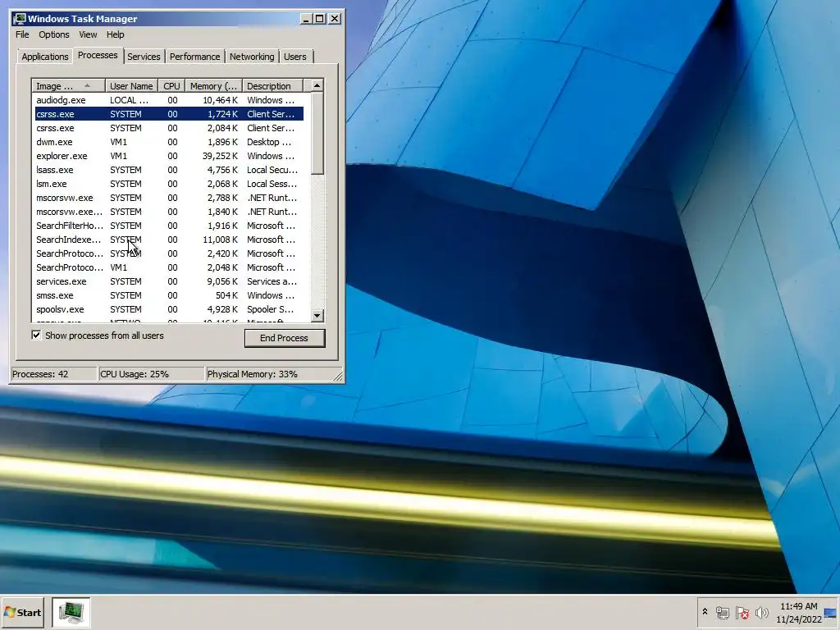Image resolution: width=840 pixels, height=630 pixels.
Task: Select SearchProtoco... row owned by VM1
Action: coord(169,267)
